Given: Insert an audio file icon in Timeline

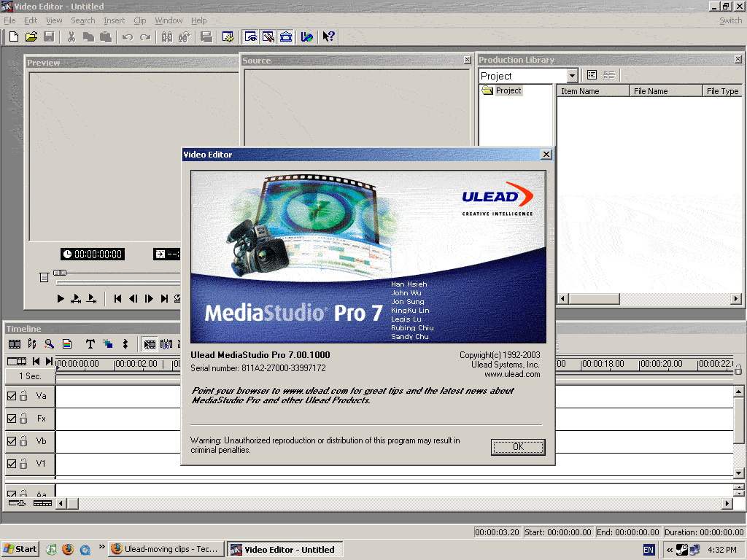Looking at the screenshot, I should point(32,344).
